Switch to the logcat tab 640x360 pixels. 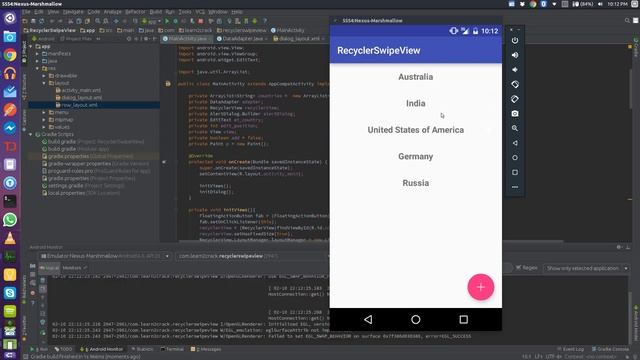[x=49, y=268]
